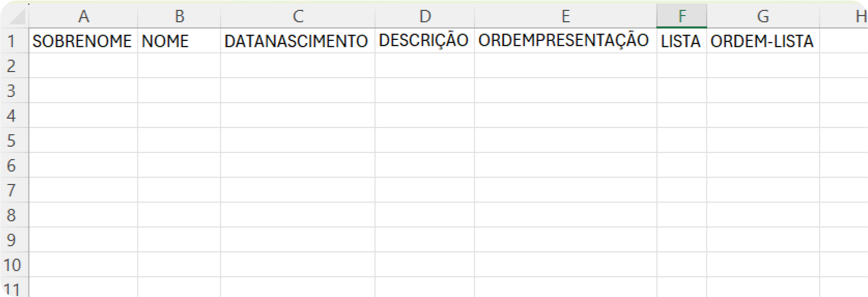Click the ORDEMPRESENTAÇÃO cell

(565, 41)
